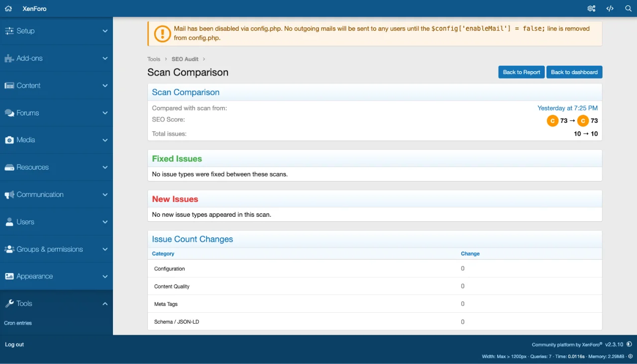Open the Resources sidebar menu
Image resolution: width=637 pixels, height=364 pixels.
point(33,167)
